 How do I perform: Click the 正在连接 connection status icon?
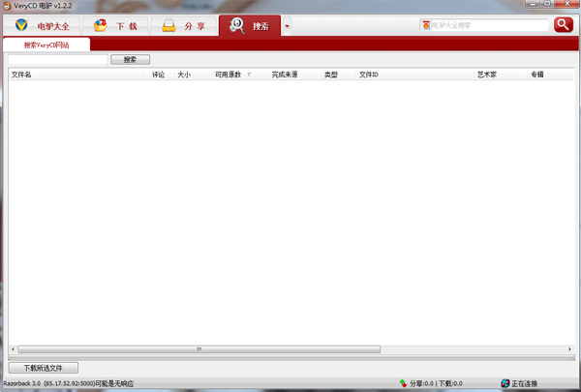(x=505, y=384)
